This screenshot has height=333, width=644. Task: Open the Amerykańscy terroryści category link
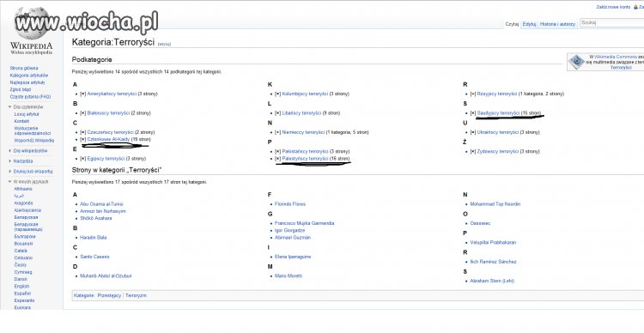pos(112,94)
